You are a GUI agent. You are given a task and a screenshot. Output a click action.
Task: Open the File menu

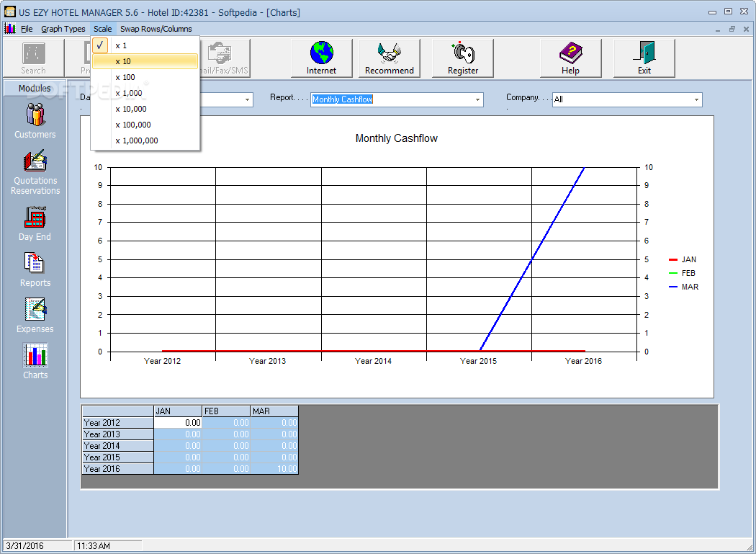pos(27,29)
